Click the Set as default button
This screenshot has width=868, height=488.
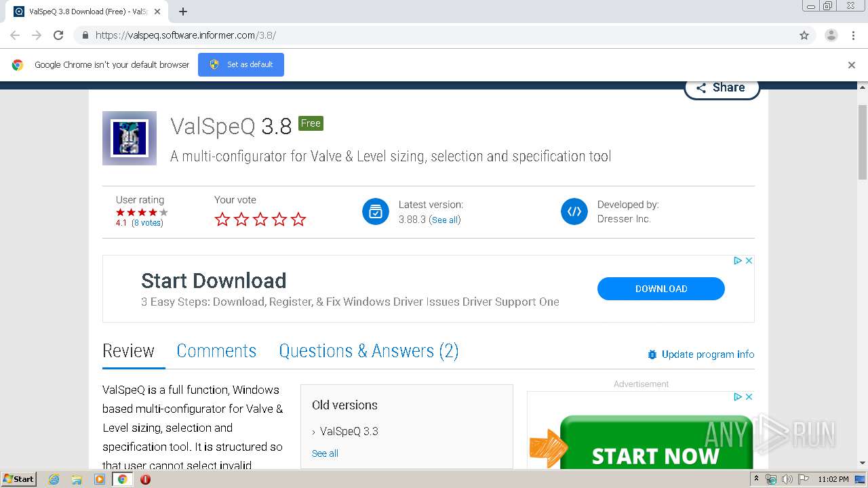[x=241, y=64]
